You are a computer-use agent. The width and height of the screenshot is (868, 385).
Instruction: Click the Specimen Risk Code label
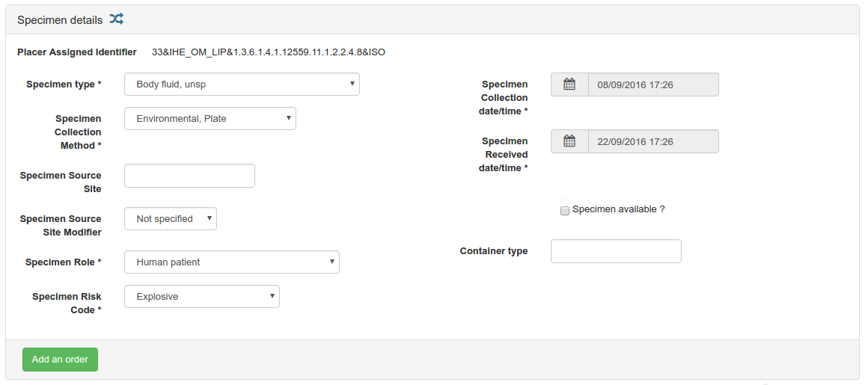click(67, 303)
